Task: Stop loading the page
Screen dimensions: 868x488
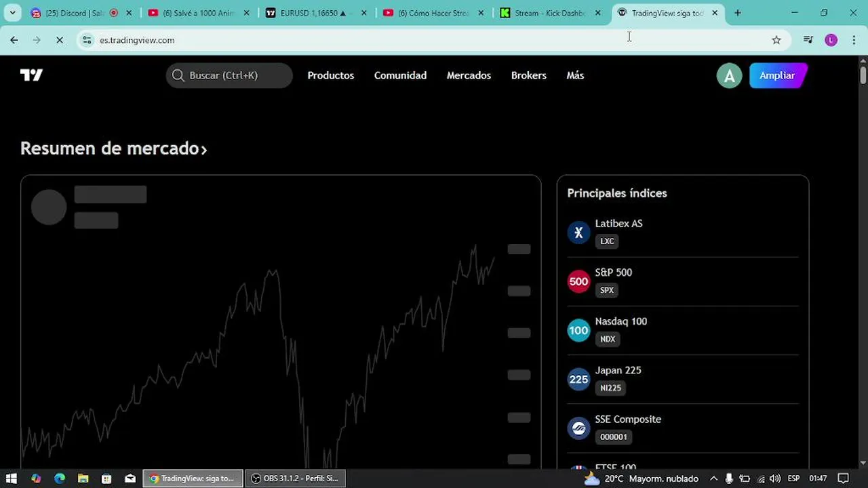Action: [59, 40]
